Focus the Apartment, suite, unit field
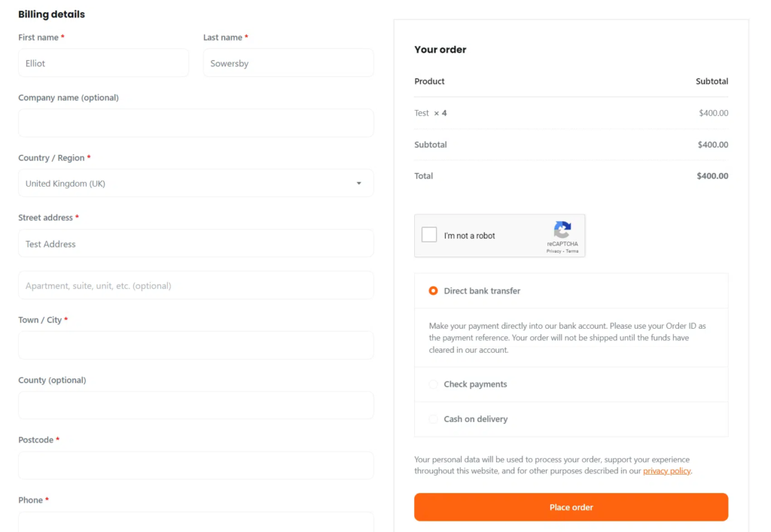 tap(196, 286)
